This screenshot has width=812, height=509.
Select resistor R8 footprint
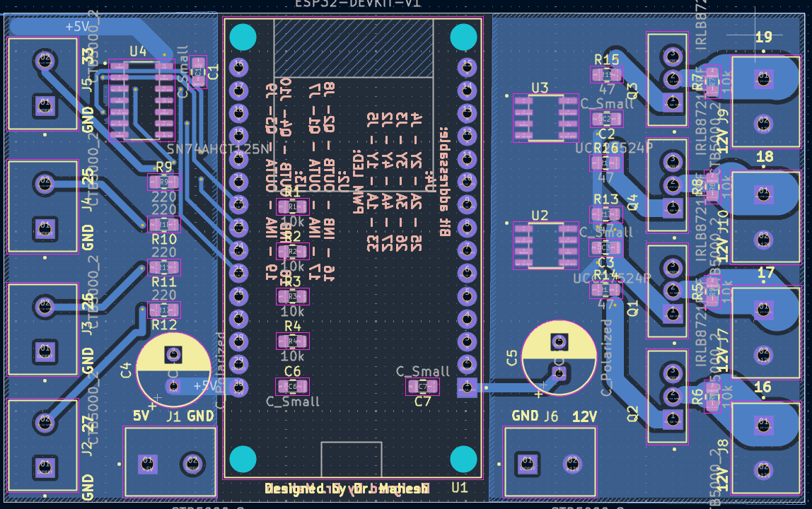712,187
